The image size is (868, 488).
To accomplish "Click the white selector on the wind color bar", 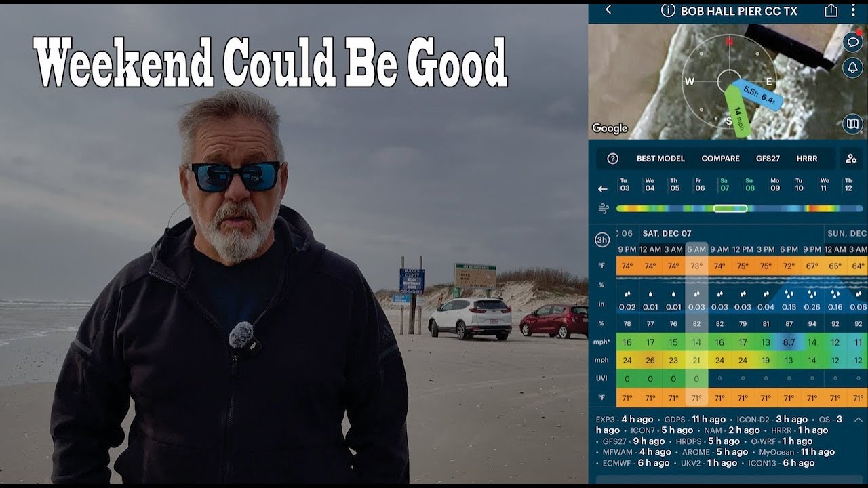I will click(730, 209).
